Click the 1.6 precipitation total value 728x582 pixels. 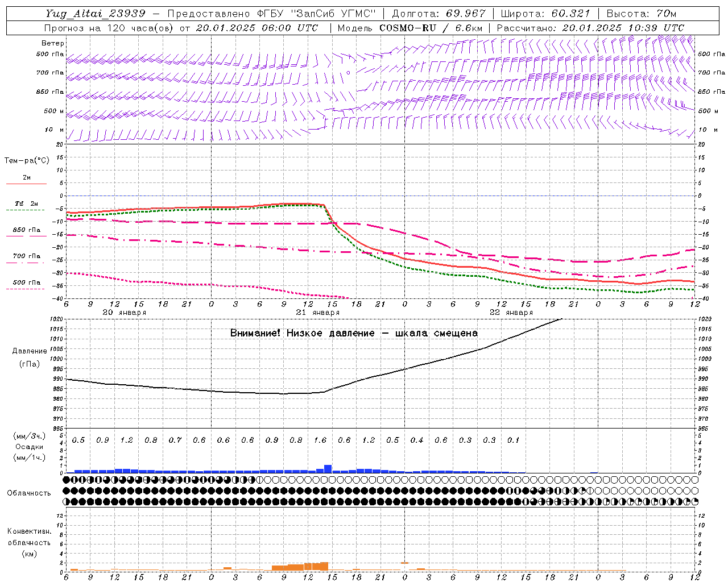click(x=320, y=440)
